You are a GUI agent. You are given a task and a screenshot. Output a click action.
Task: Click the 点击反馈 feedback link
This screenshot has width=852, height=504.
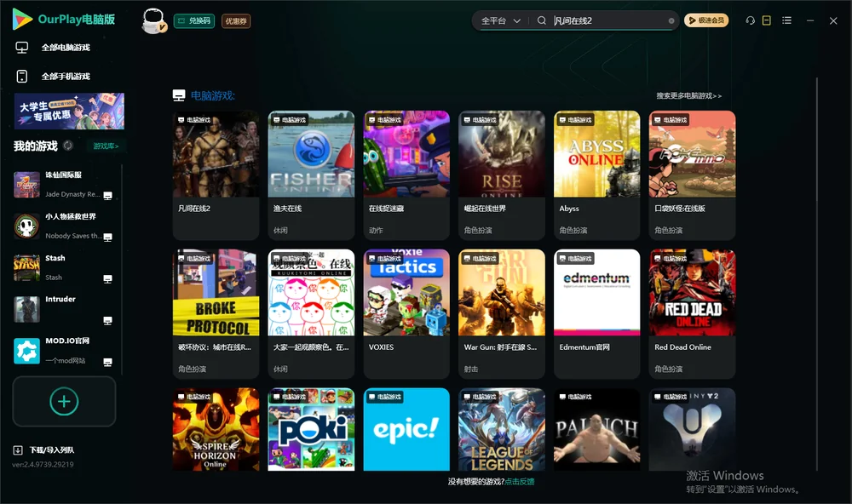tap(520, 482)
